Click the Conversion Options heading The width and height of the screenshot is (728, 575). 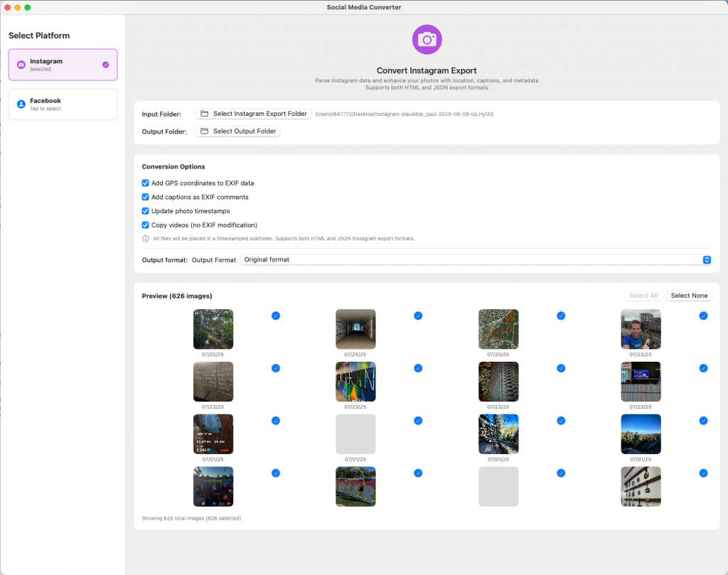pos(173,166)
